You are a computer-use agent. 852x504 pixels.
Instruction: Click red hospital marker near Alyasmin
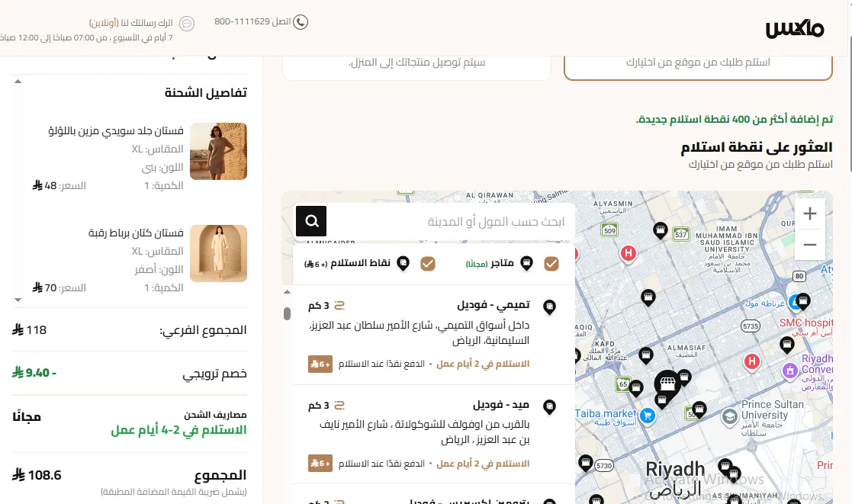coord(629,253)
